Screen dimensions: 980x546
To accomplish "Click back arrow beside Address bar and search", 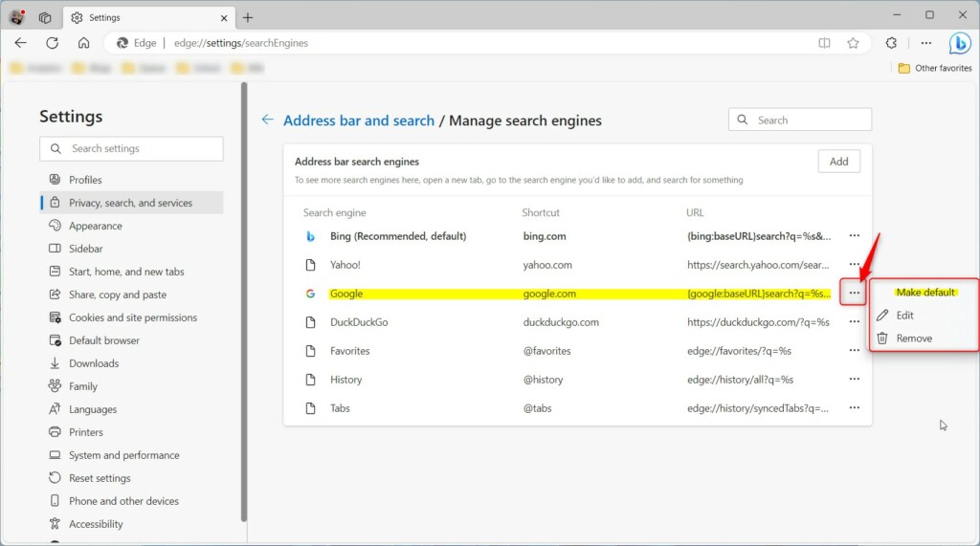I will pos(268,120).
